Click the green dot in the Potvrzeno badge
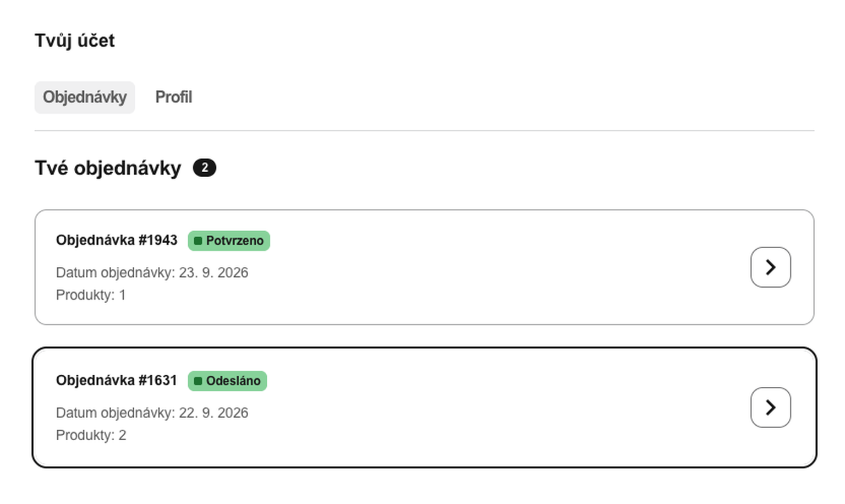Screen dimensions: 845x504 tap(198, 241)
